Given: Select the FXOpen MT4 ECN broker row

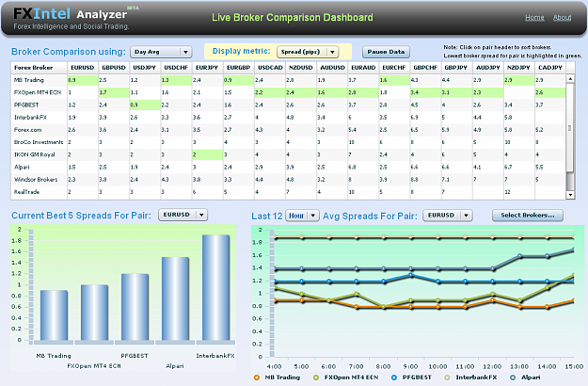Looking at the screenshot, I should pyautogui.click(x=288, y=92).
